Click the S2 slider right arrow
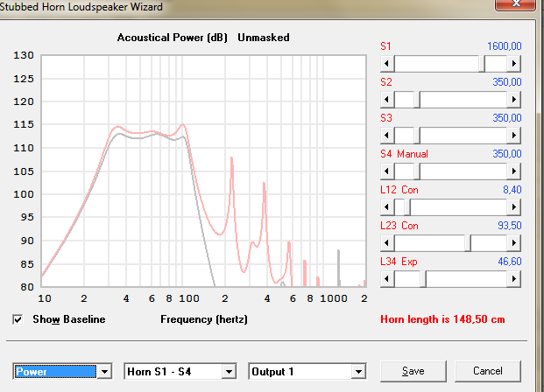544x392 pixels. pos(514,100)
